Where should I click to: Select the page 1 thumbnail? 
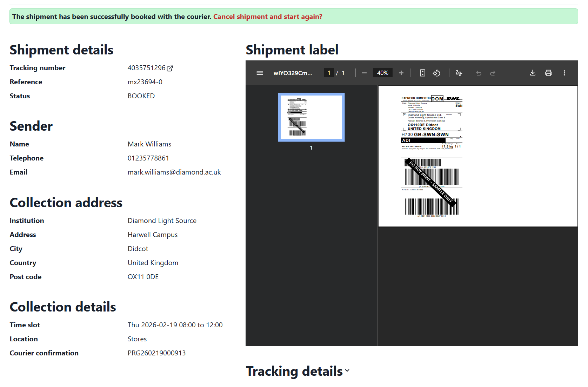pyautogui.click(x=311, y=117)
